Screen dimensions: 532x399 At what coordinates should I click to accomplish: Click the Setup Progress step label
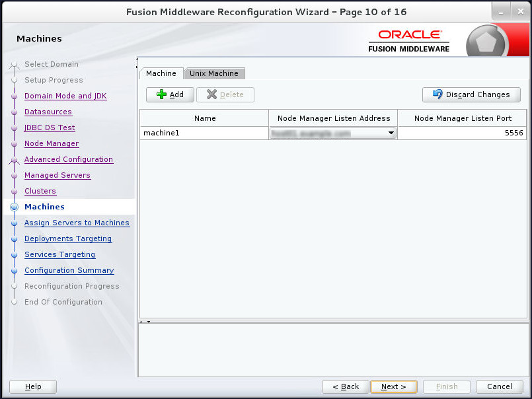(x=54, y=80)
